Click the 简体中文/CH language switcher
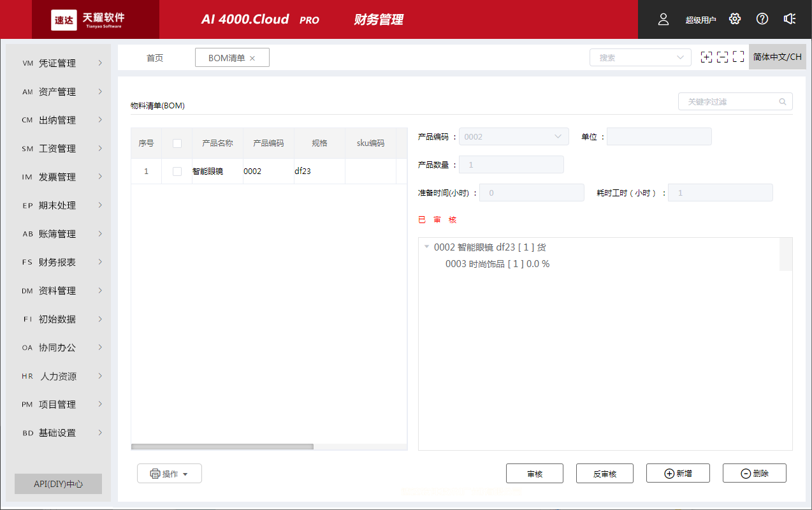 tap(777, 57)
